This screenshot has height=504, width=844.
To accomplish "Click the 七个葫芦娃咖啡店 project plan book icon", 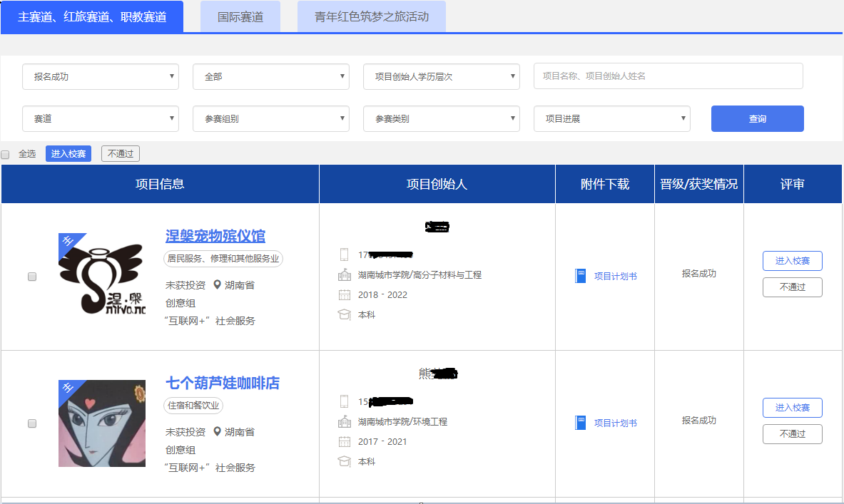I will click(580, 423).
